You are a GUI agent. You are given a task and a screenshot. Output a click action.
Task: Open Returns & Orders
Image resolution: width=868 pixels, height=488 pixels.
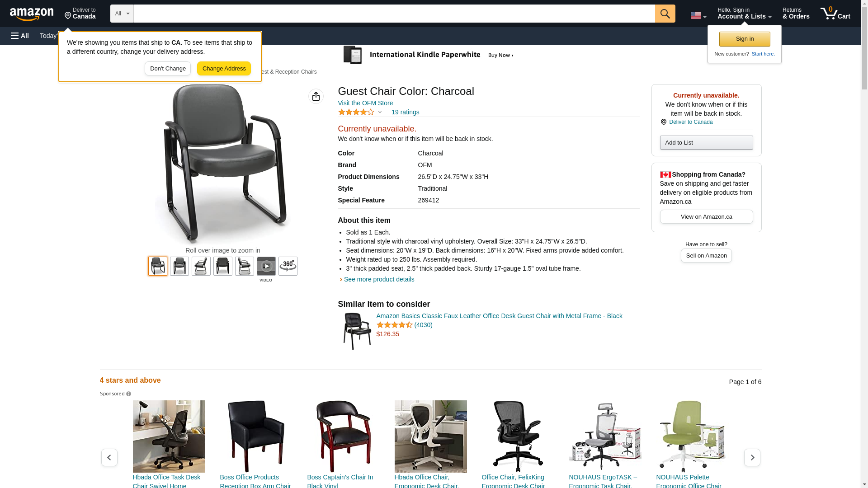[796, 14]
